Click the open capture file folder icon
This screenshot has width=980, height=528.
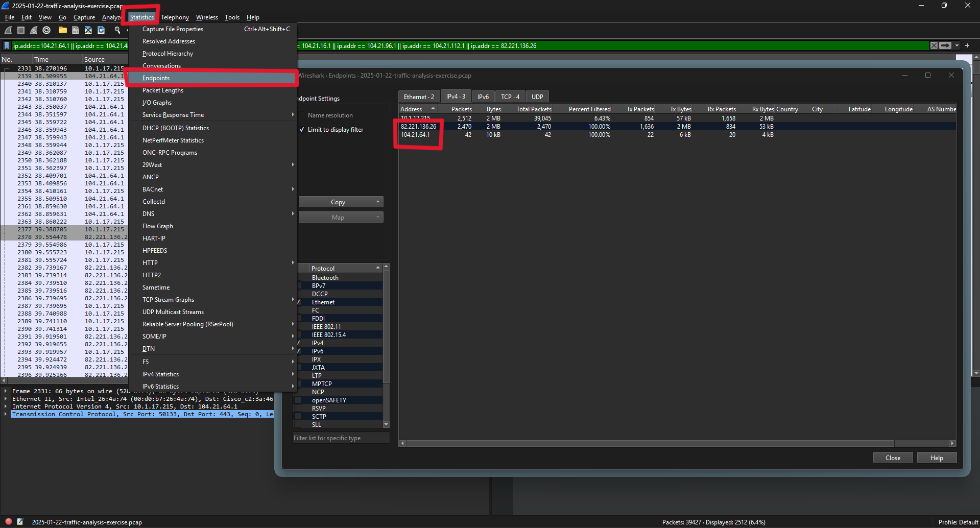click(62, 30)
